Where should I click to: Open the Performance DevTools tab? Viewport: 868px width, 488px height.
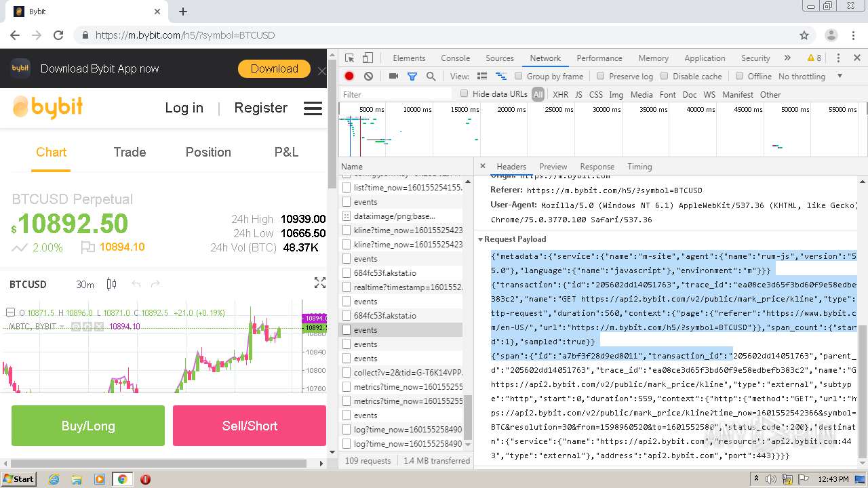coord(599,58)
